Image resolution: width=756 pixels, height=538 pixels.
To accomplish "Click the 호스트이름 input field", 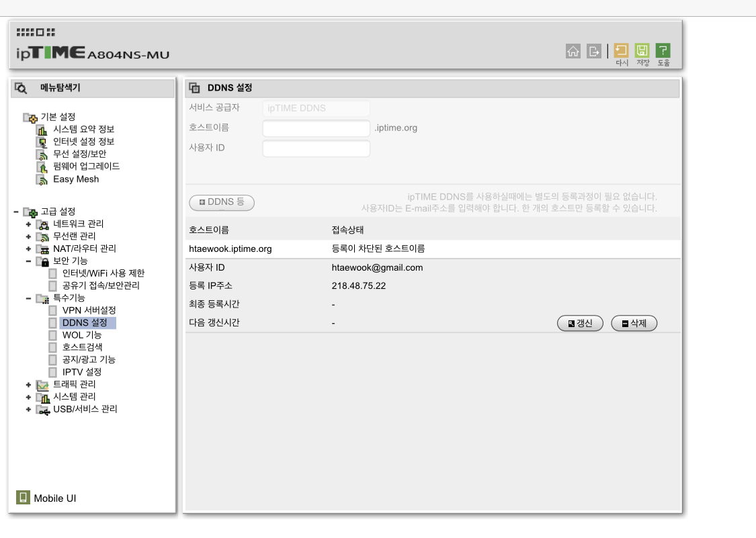I will [x=317, y=128].
